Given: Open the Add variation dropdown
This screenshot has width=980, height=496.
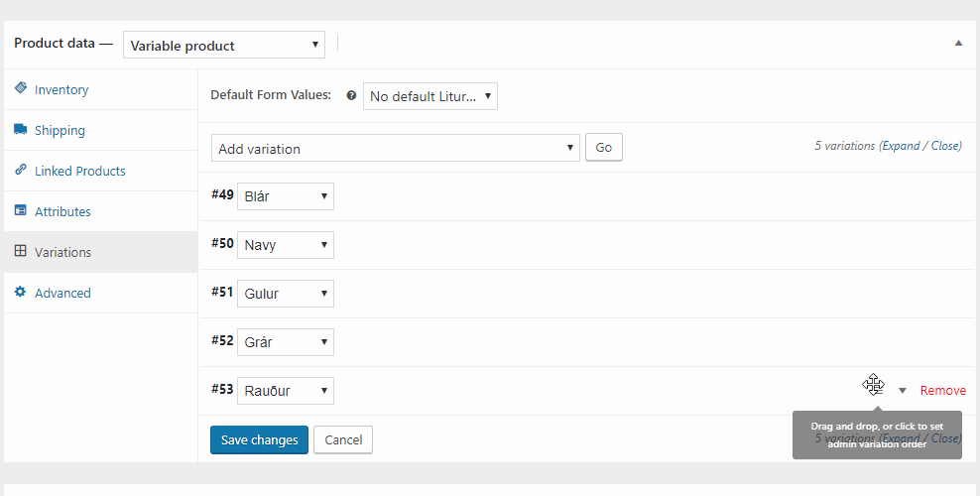Looking at the screenshot, I should click(395, 149).
